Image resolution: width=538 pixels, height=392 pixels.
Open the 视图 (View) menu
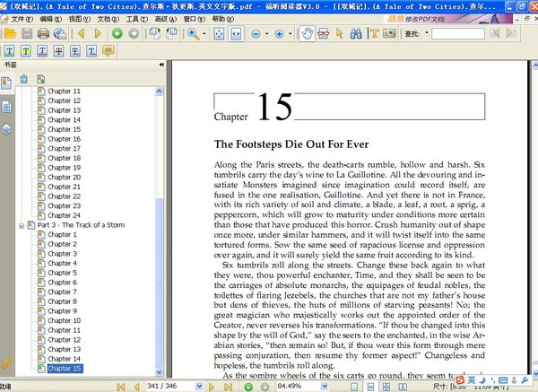click(80, 19)
